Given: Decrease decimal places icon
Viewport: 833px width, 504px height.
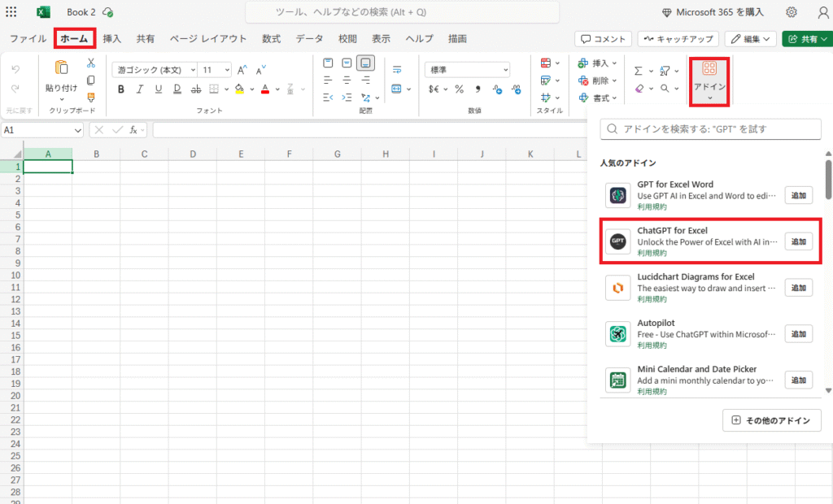Looking at the screenshot, I should [x=517, y=89].
